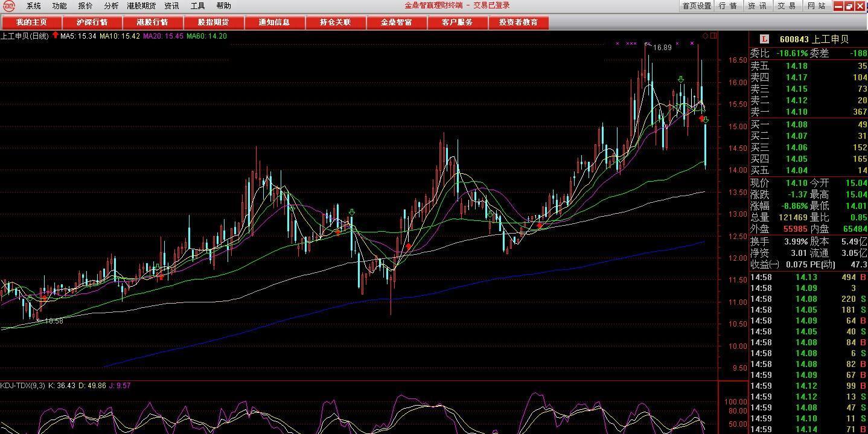Viewport: 868px width, 434px height.
Task: Click the 上工申贝(日线) chart title
Action: (25, 36)
